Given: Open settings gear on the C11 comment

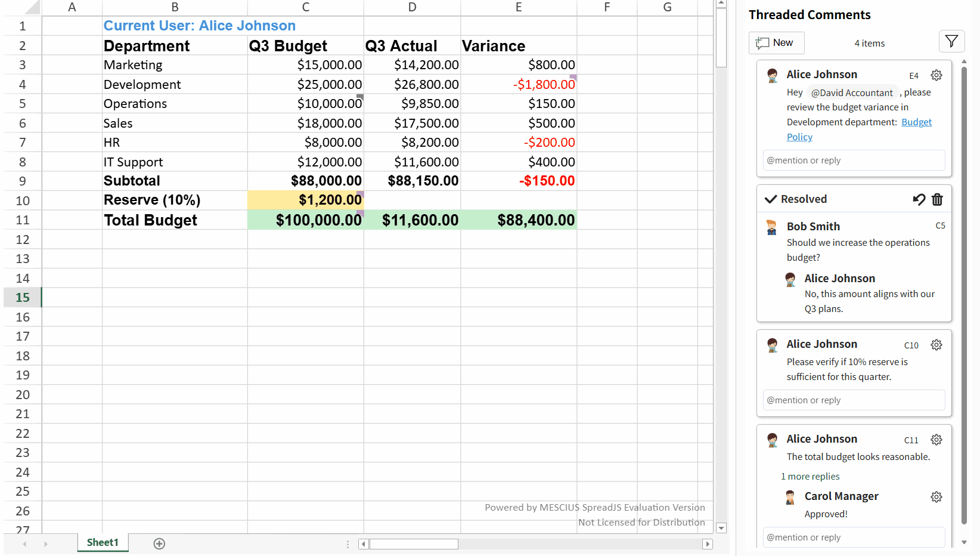Looking at the screenshot, I should [936, 440].
